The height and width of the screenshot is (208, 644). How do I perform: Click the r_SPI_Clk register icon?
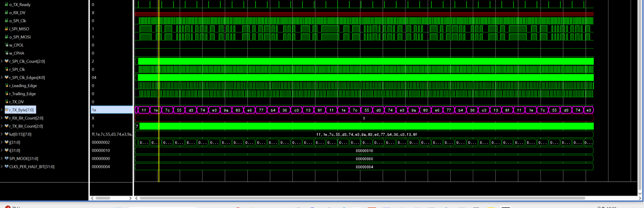point(6,69)
